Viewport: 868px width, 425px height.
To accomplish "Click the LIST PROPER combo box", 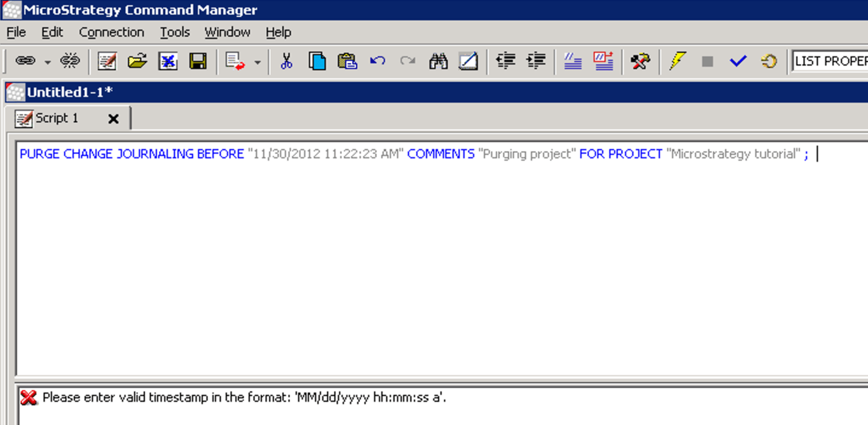I will [x=830, y=61].
